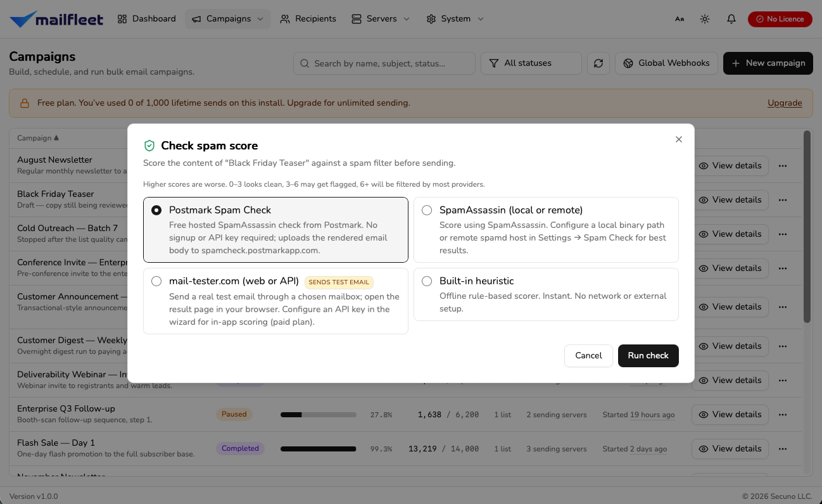822x504 pixels.
Task: View details for Flash Sale — Day 1
Action: (x=730, y=449)
